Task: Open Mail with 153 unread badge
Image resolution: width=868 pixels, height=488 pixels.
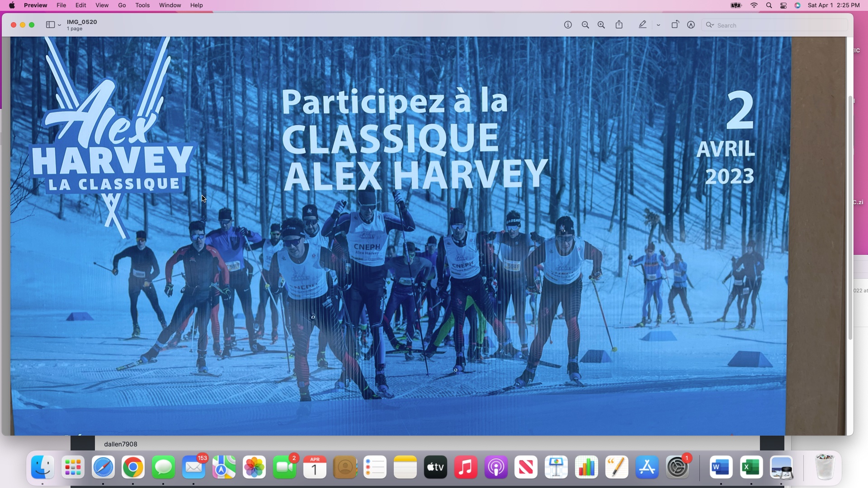Action: pyautogui.click(x=194, y=467)
